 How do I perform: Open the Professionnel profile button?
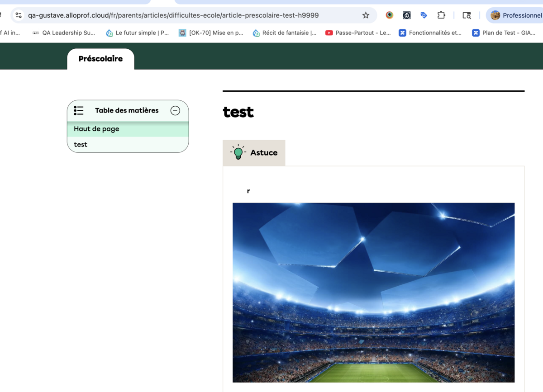516,15
